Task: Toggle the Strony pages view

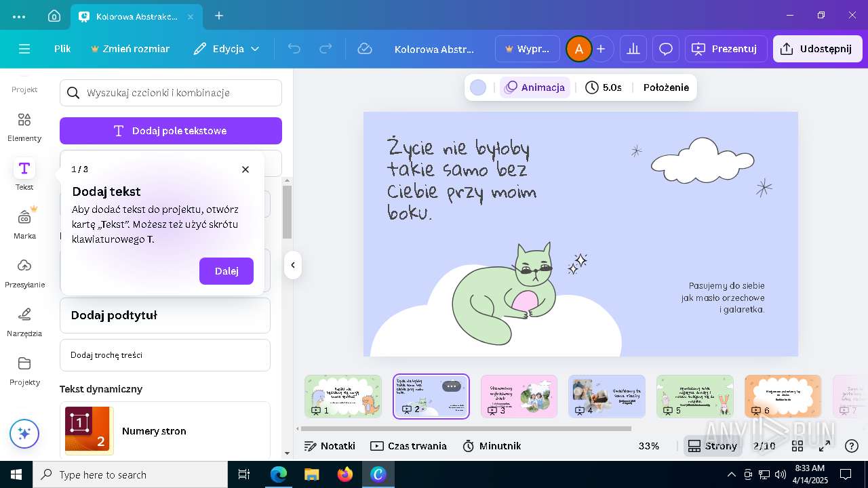Action: pyautogui.click(x=712, y=446)
